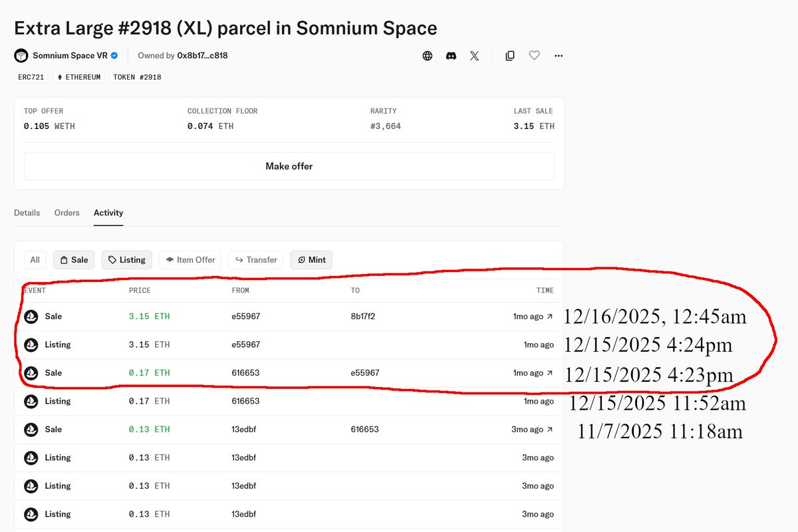Open From address 616653 in 0.17 ETH Sale row
This screenshot has height=532, width=798.
(x=245, y=373)
